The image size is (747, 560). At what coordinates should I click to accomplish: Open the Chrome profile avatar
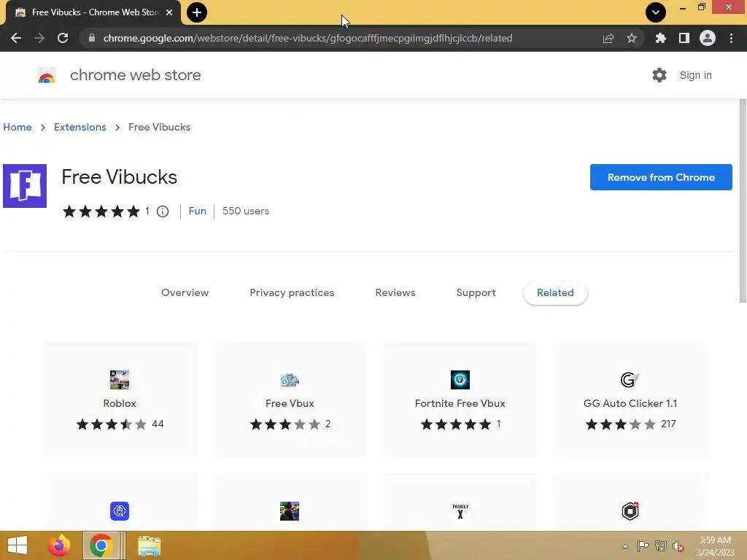click(x=708, y=38)
